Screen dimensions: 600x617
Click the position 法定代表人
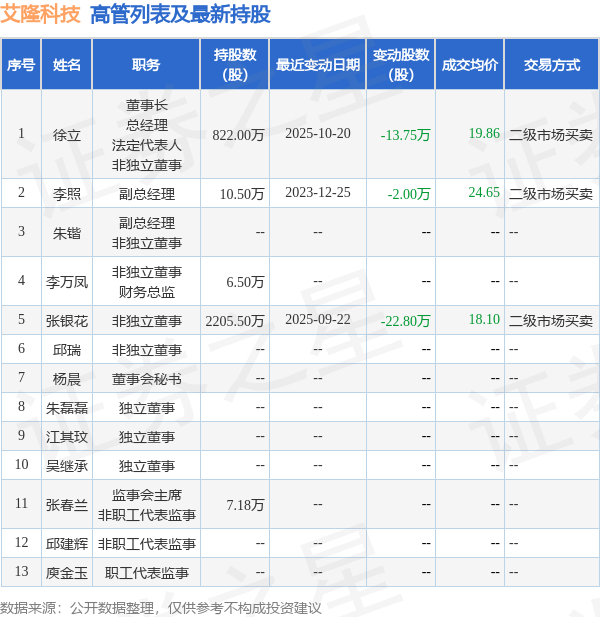point(146,145)
